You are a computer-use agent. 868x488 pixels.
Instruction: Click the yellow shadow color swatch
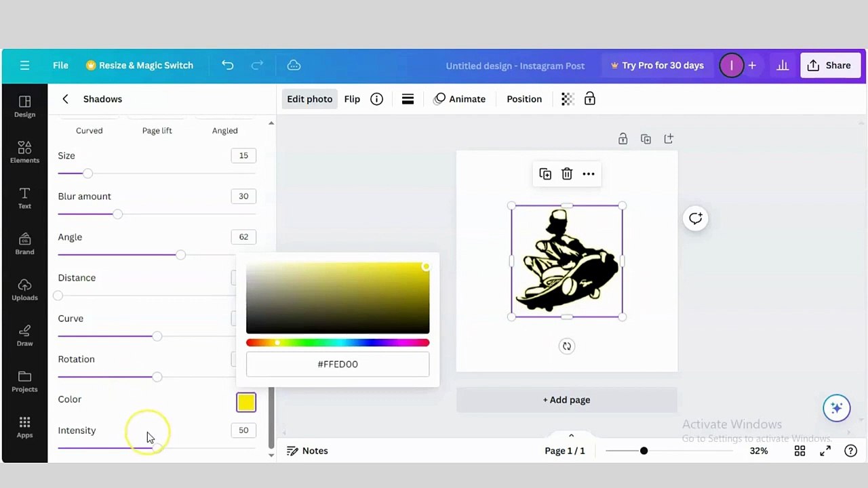pos(246,403)
